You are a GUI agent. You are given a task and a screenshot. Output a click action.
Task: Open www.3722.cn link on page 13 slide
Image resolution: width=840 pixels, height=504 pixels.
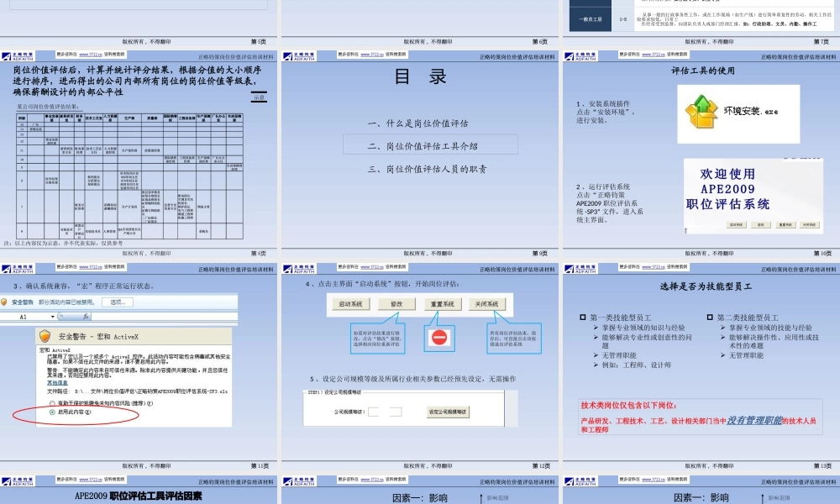point(652,267)
